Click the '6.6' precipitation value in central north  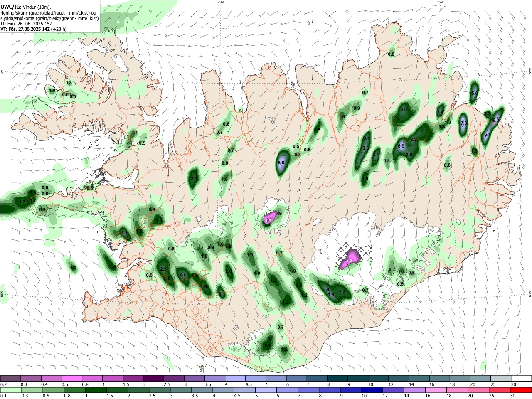point(281,163)
